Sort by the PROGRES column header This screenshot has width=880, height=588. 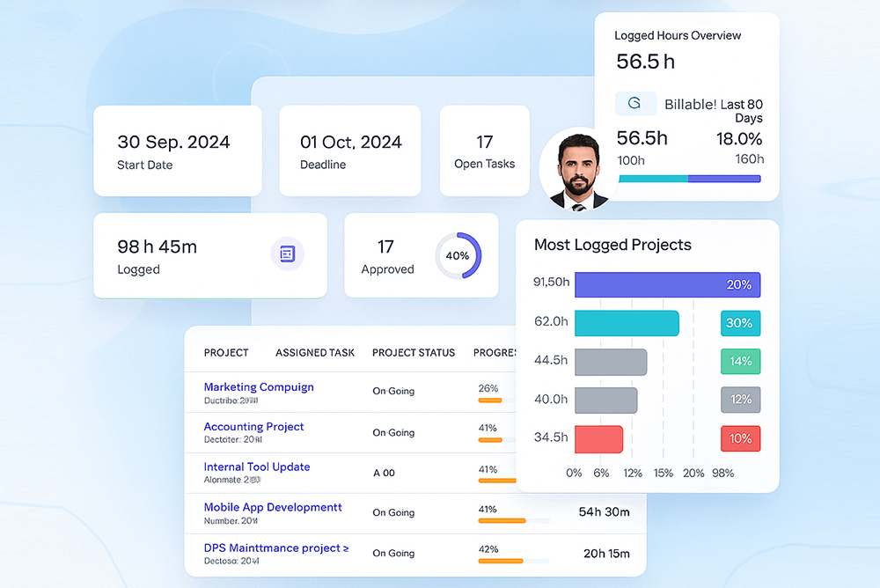(x=495, y=353)
